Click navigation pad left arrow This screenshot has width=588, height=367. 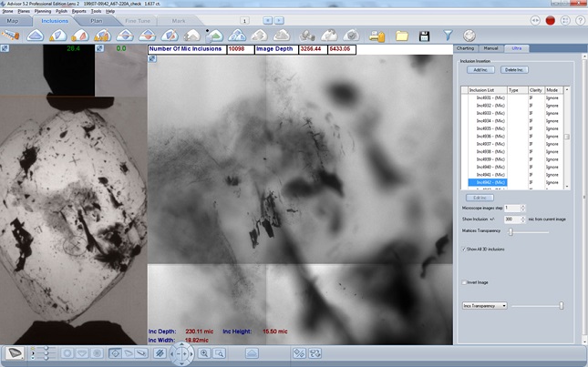click(x=173, y=353)
